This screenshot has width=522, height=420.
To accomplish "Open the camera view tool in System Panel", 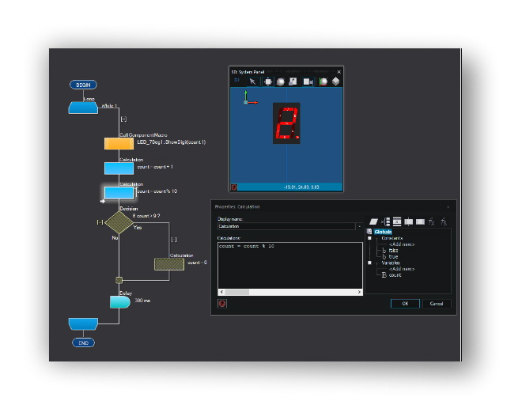I will [x=308, y=82].
